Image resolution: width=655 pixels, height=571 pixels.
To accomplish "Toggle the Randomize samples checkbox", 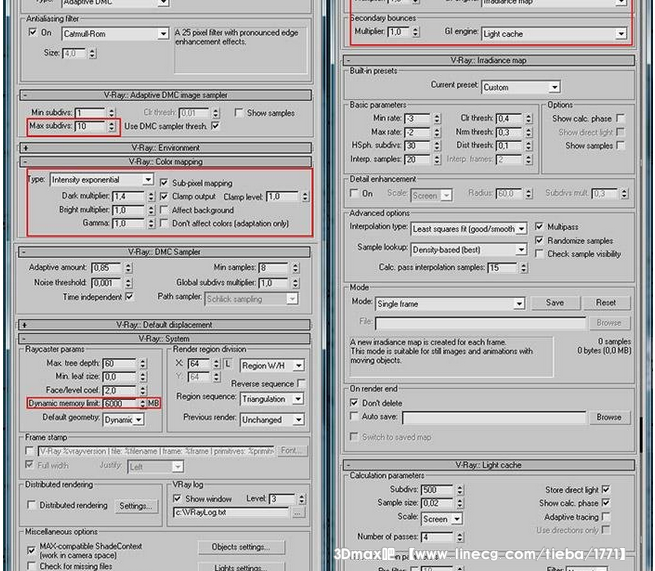I will click(539, 240).
